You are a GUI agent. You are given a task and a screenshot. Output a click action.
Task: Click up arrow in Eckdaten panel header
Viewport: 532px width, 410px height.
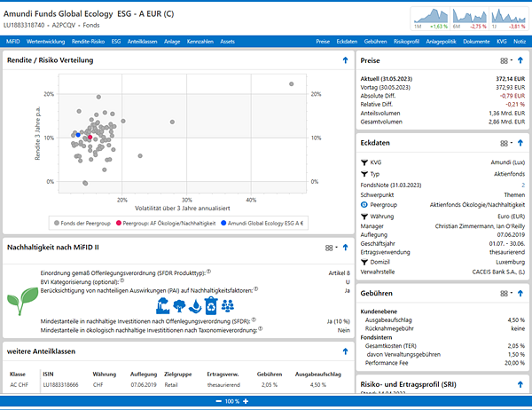pos(520,143)
